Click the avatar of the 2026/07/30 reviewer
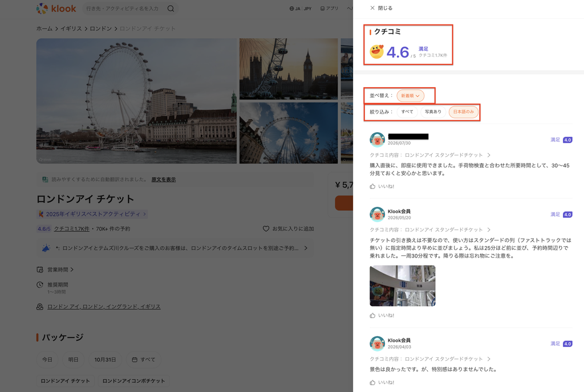This screenshot has width=584, height=392. 377,140
